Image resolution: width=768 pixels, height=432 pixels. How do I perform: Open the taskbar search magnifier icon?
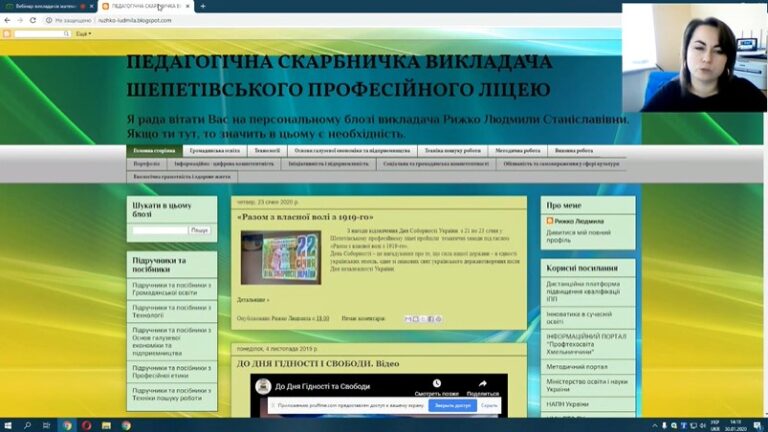pyautogui.click(x=27, y=424)
